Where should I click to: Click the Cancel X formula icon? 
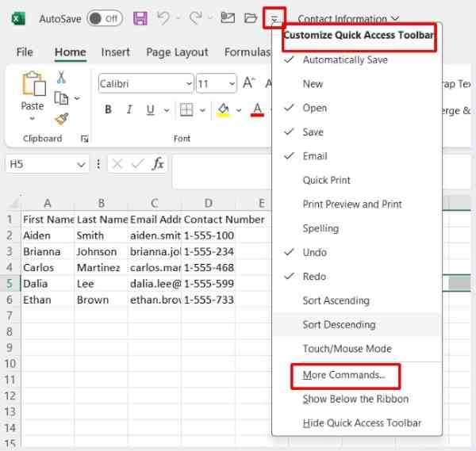click(117, 164)
